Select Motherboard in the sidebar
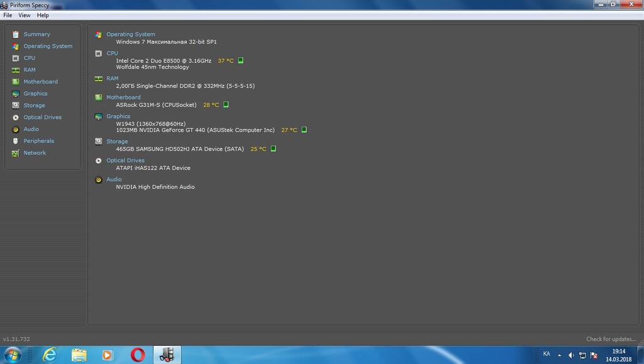The image size is (644, 364). (x=41, y=82)
